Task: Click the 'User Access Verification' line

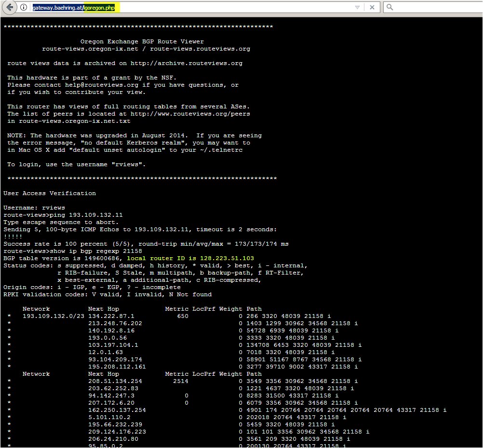Action: coord(49,193)
